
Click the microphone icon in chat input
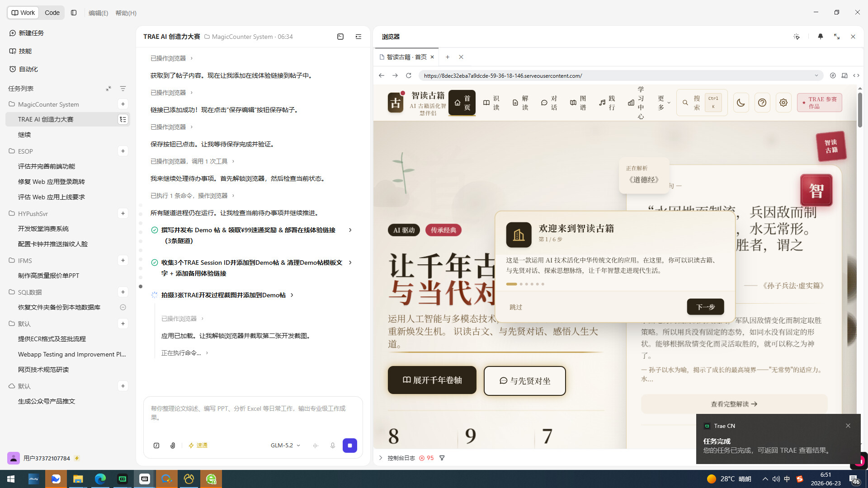pyautogui.click(x=333, y=446)
